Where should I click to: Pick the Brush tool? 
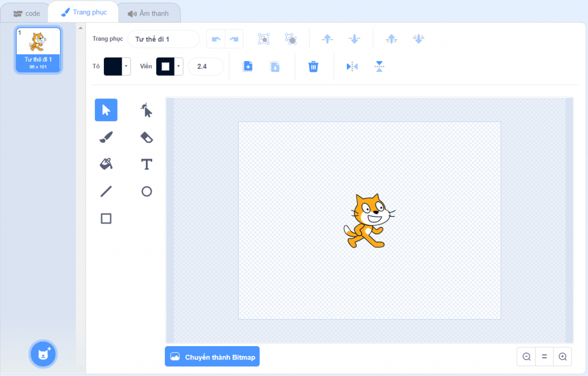[106, 137]
